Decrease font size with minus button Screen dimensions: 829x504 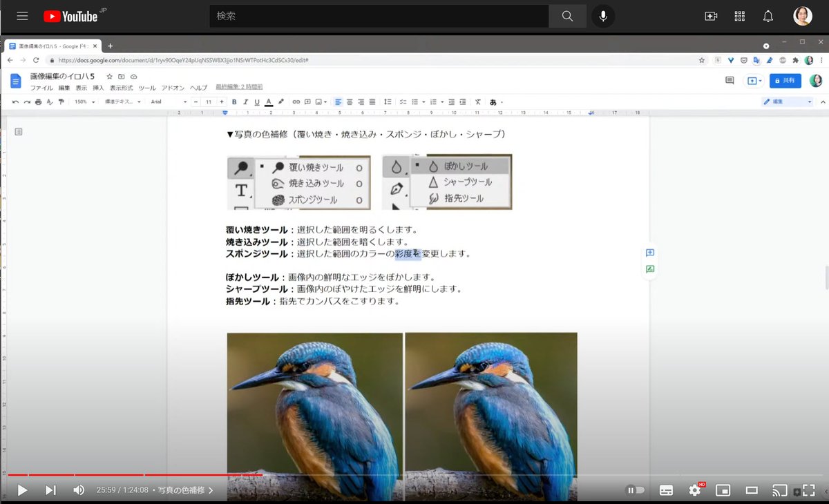point(196,101)
